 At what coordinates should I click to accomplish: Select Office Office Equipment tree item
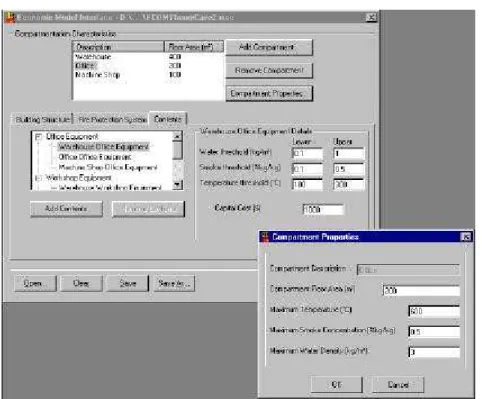pyautogui.click(x=95, y=157)
